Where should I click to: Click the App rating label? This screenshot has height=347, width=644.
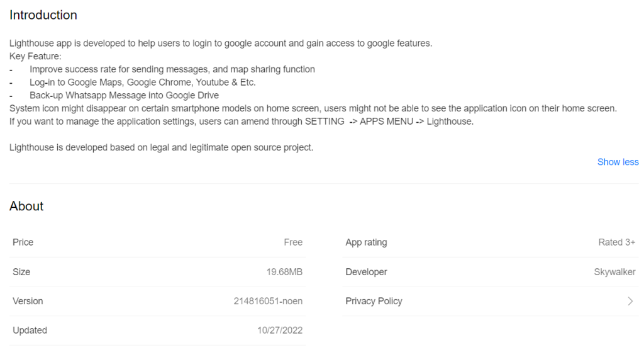click(367, 242)
